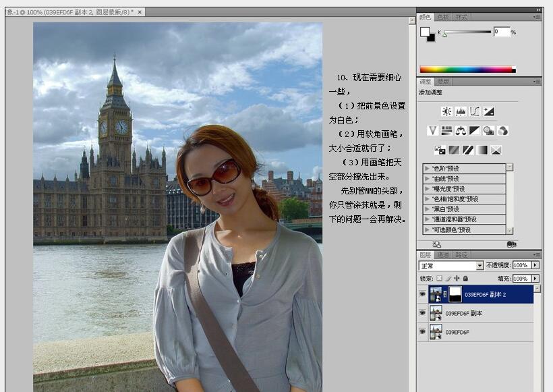
Task: Click the Brightness/Contrast adjustment icon
Action: coord(447,111)
